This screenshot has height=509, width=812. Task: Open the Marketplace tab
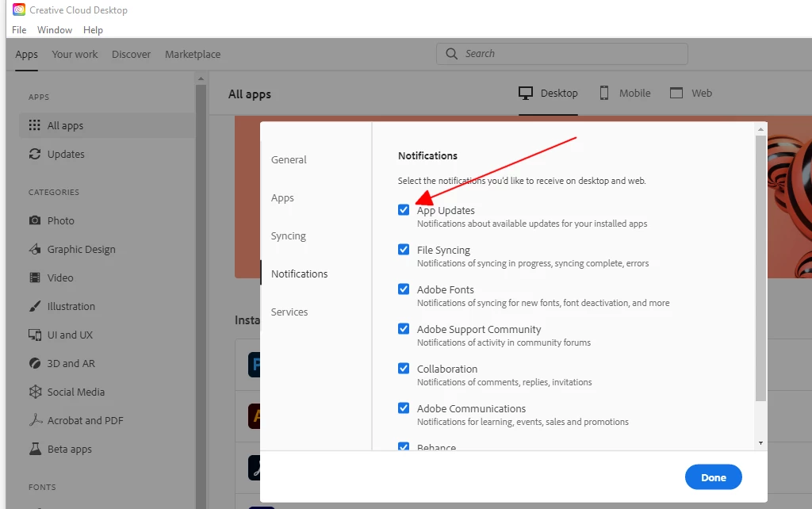pyautogui.click(x=193, y=55)
